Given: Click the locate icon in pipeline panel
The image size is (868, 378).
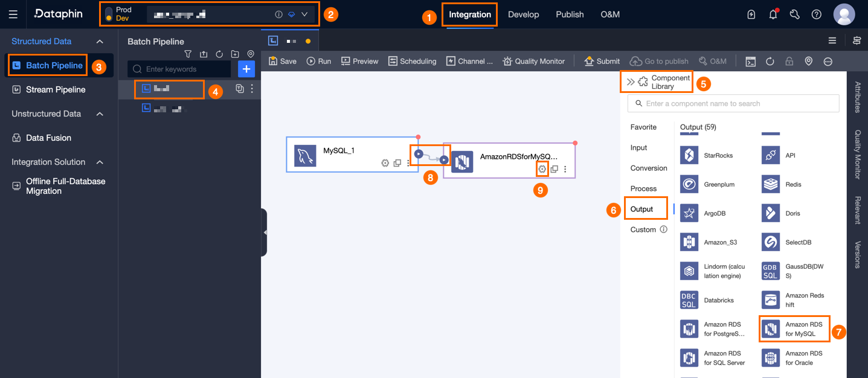Looking at the screenshot, I should click(251, 54).
